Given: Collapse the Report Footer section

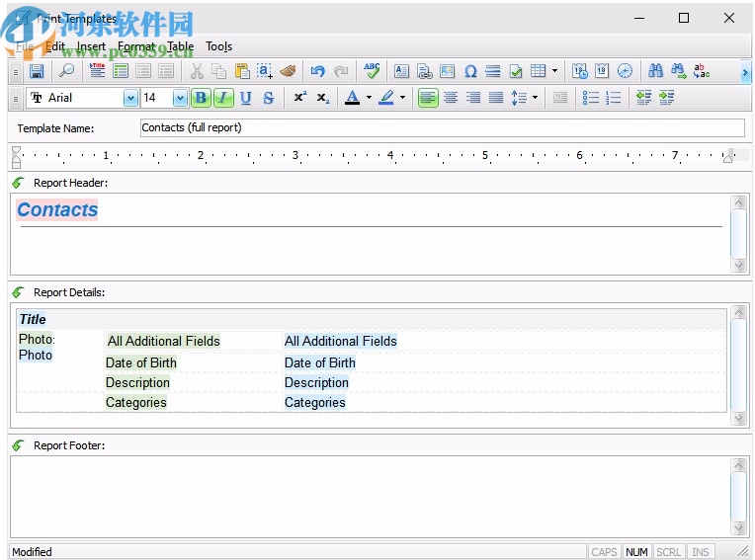Looking at the screenshot, I should [x=19, y=445].
